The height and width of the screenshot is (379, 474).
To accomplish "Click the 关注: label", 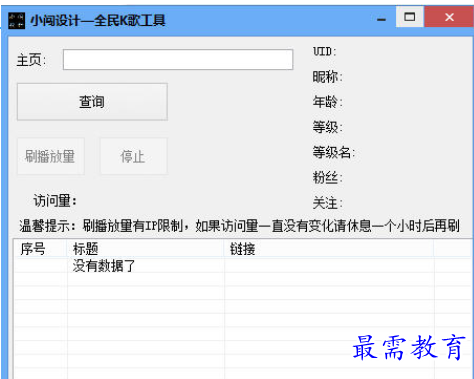I will coord(328,203).
